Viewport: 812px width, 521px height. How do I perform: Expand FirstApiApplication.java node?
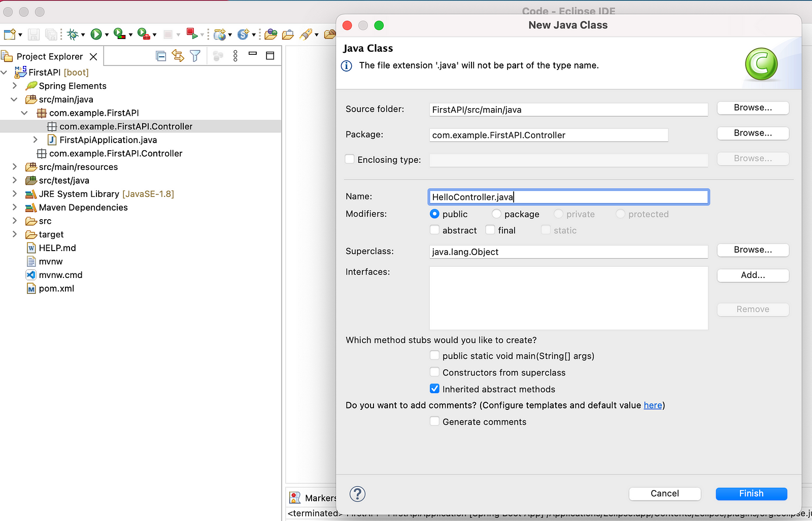35,140
